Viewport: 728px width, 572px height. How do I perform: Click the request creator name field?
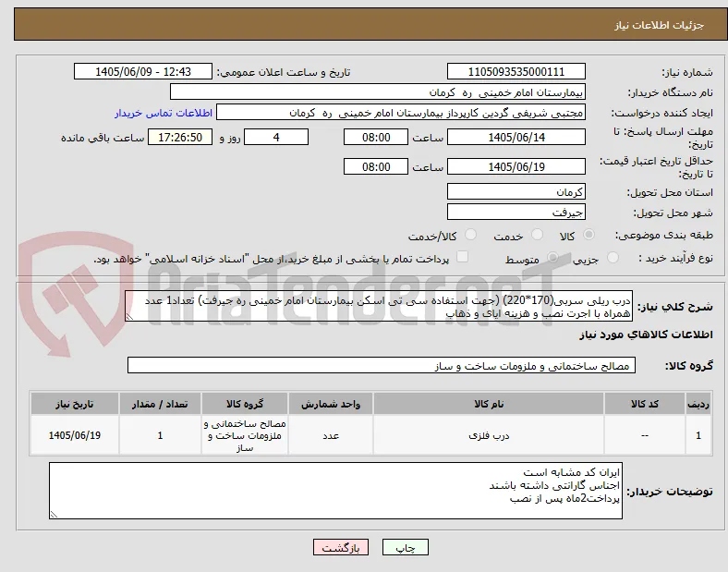[x=401, y=113]
